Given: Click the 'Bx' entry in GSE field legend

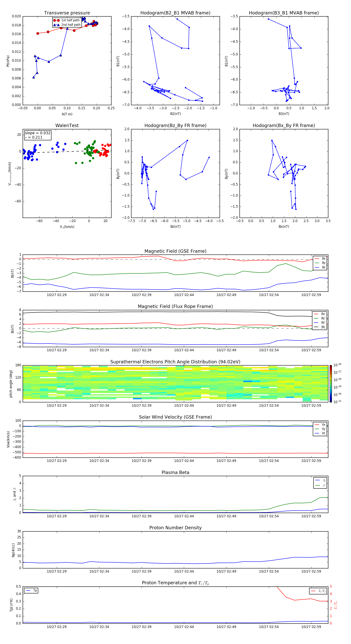Looking at the screenshot, I should pyautogui.click(x=320, y=259).
